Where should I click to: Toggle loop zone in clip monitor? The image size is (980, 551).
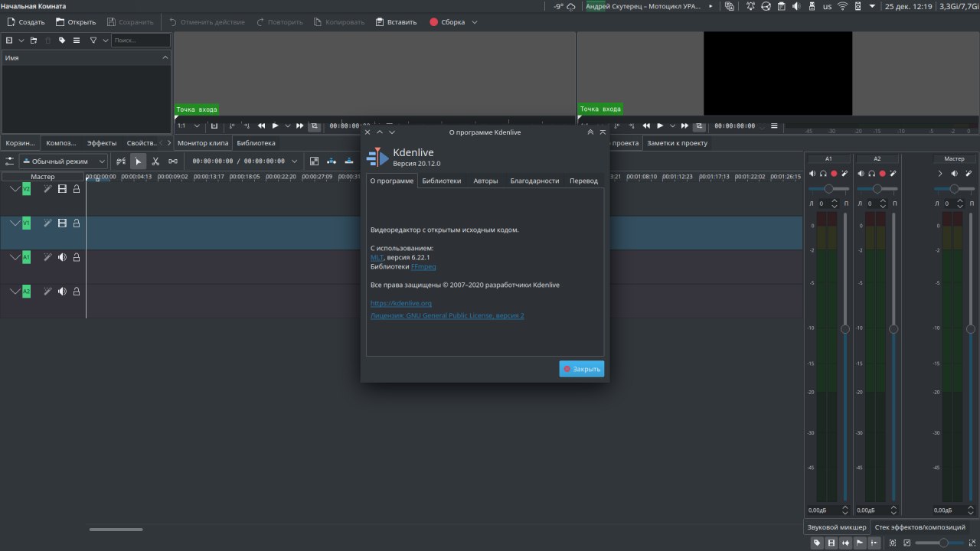click(x=314, y=126)
